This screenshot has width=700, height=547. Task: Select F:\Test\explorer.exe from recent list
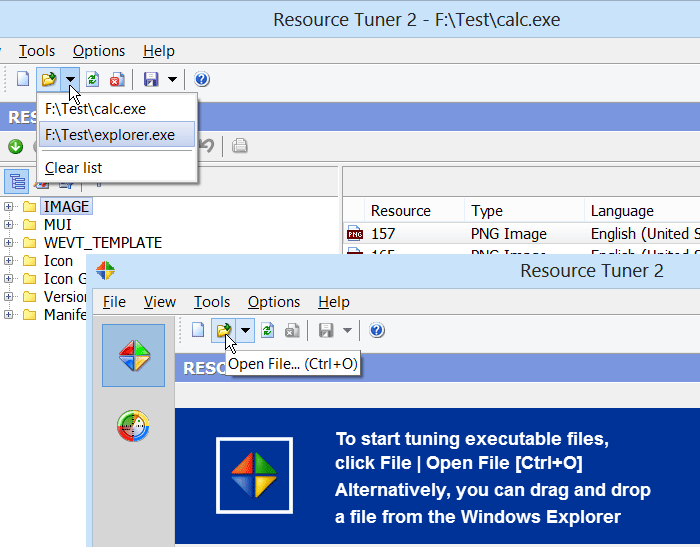117,134
